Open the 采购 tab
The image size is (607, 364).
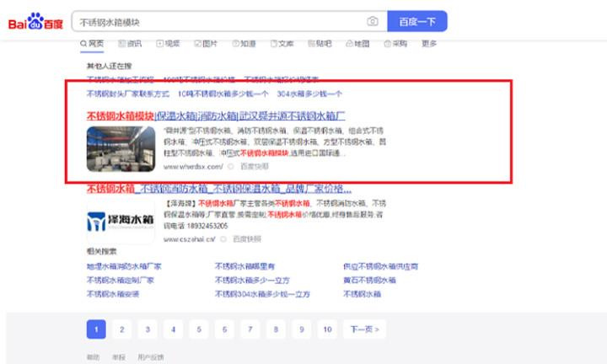(395, 44)
